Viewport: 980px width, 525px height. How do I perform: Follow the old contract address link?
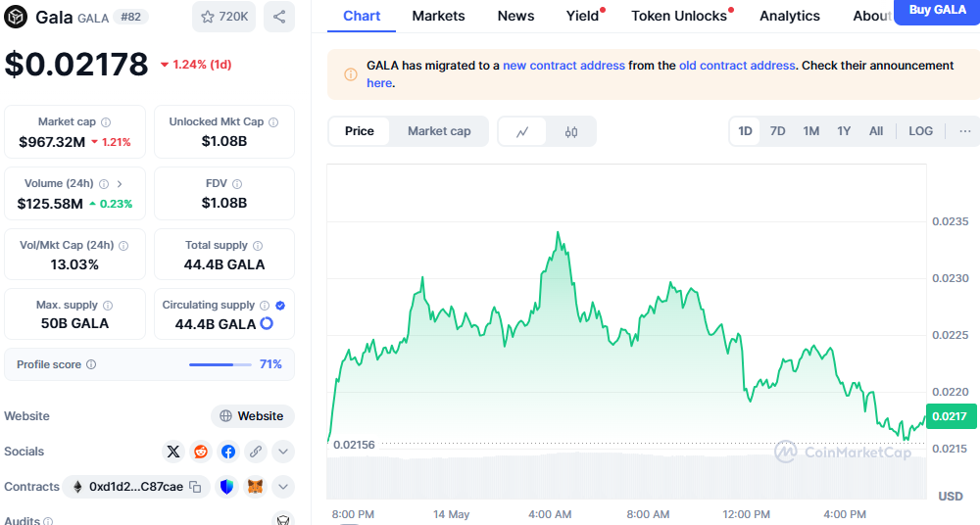(737, 66)
